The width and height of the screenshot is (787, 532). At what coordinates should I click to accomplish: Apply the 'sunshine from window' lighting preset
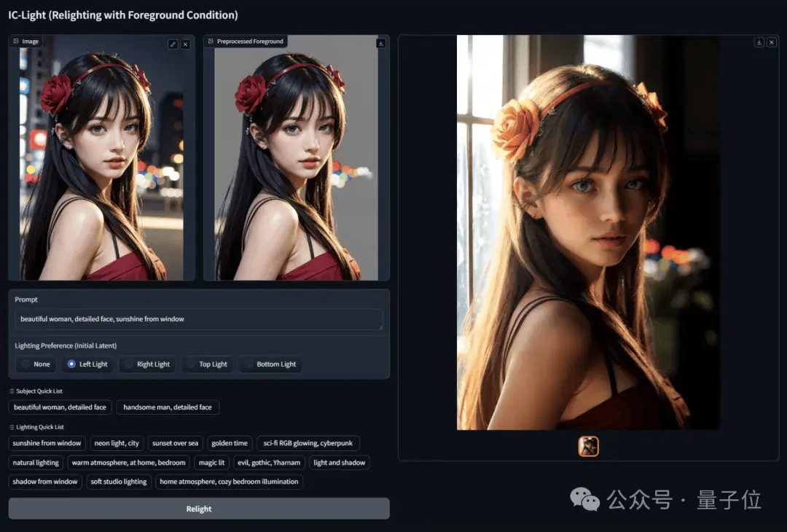pos(47,443)
